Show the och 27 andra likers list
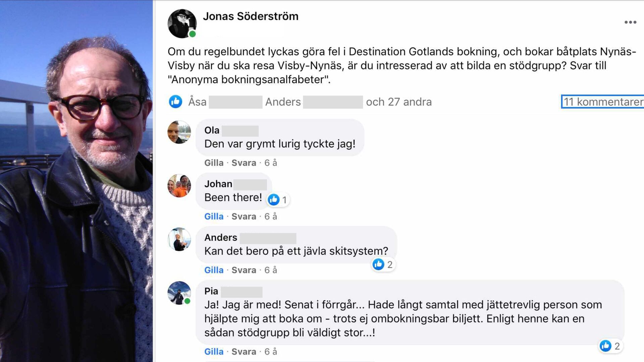644x362 pixels. coord(399,102)
